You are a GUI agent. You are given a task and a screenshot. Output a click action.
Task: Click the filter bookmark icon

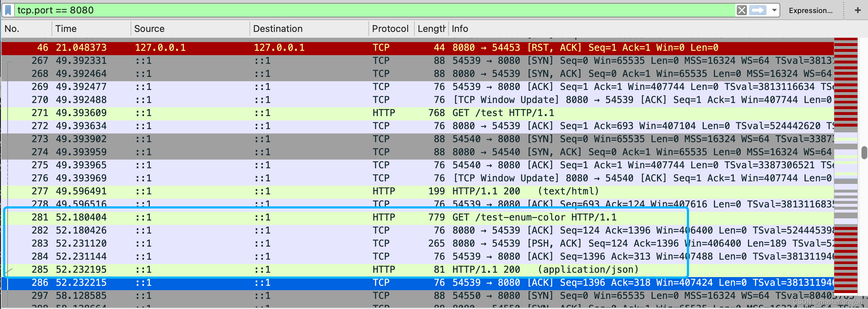click(x=8, y=10)
